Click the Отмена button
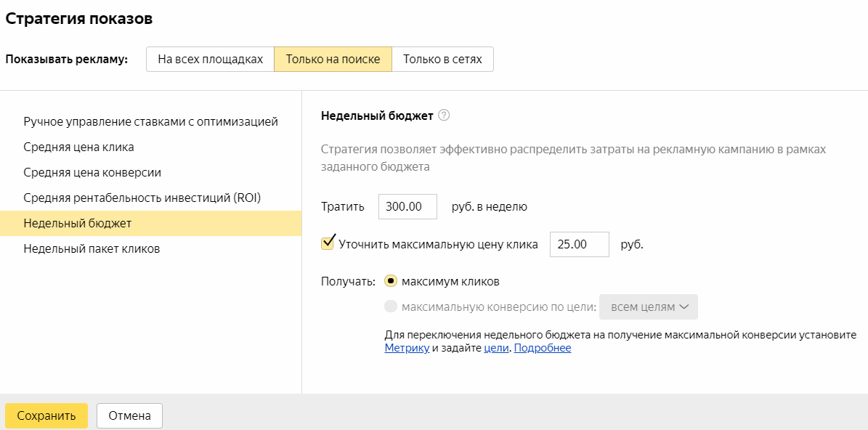868x430 pixels. click(x=129, y=415)
